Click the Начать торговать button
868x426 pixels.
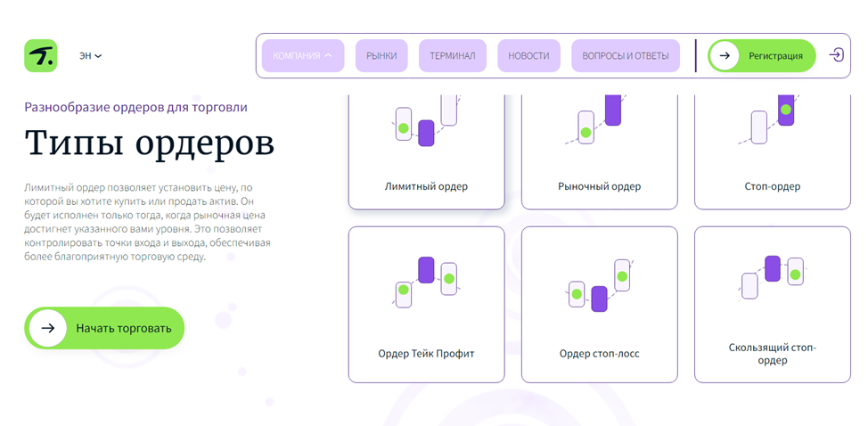point(104,328)
